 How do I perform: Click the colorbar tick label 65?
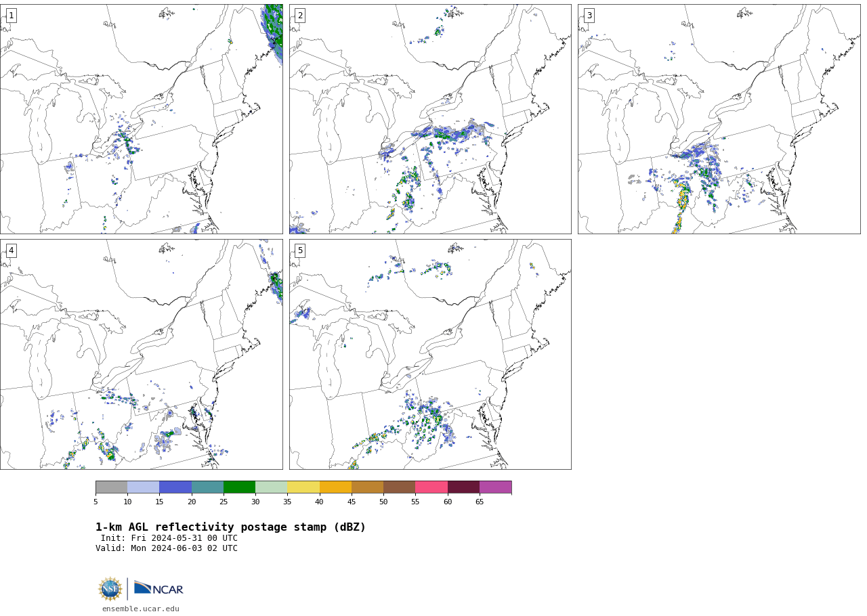coord(480,502)
